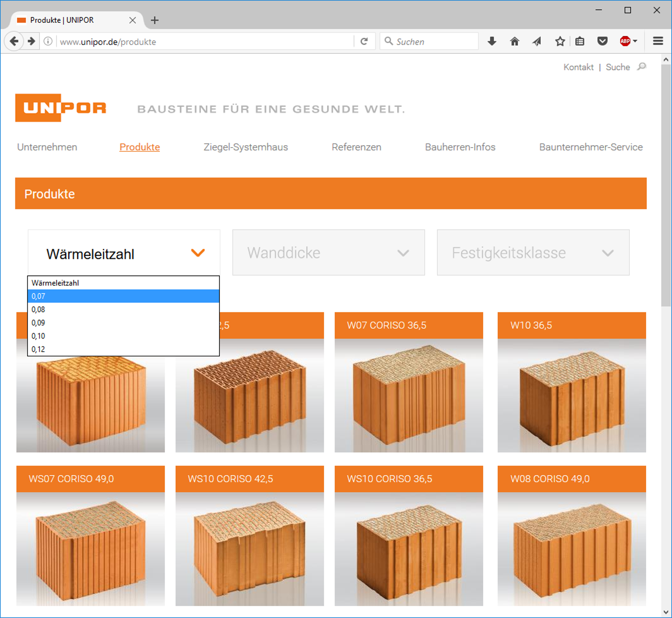Click the page vertical scrollbar thumb
This screenshot has width=672, height=618.
666,186
